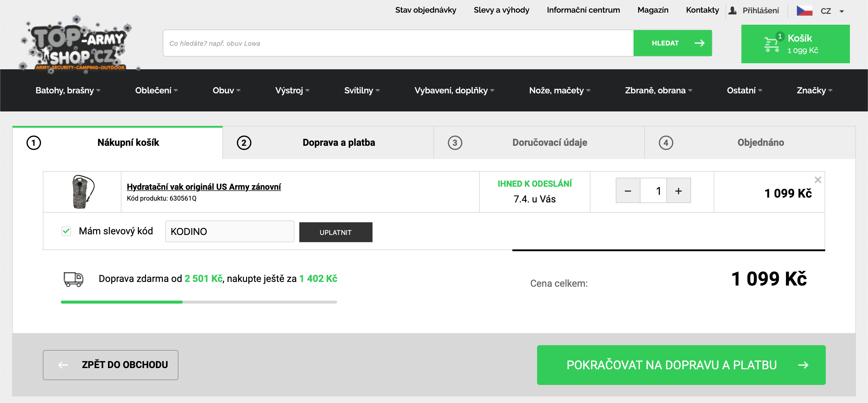Remove the item with the X icon
Screen dimensions: 868x403
click(x=817, y=180)
